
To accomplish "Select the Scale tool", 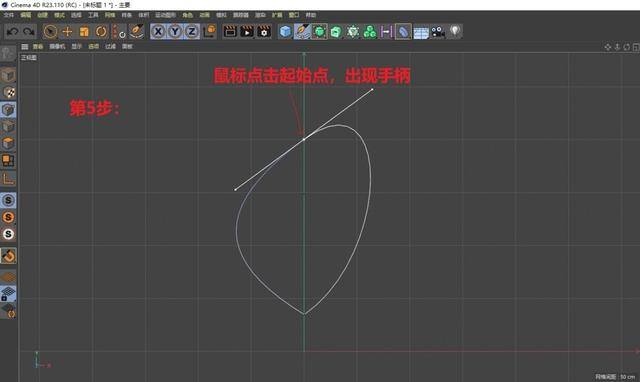I will (x=84, y=31).
